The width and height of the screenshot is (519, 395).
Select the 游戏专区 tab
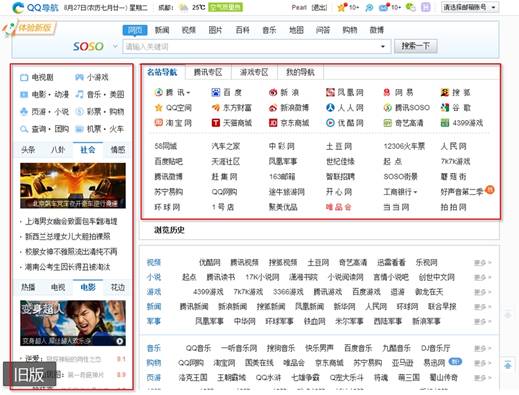(254, 72)
